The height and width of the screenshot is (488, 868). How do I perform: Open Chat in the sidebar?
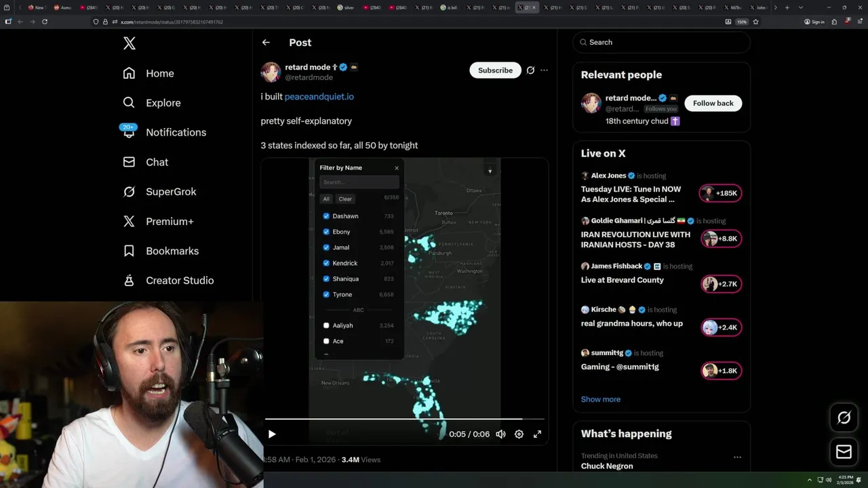[145, 162]
